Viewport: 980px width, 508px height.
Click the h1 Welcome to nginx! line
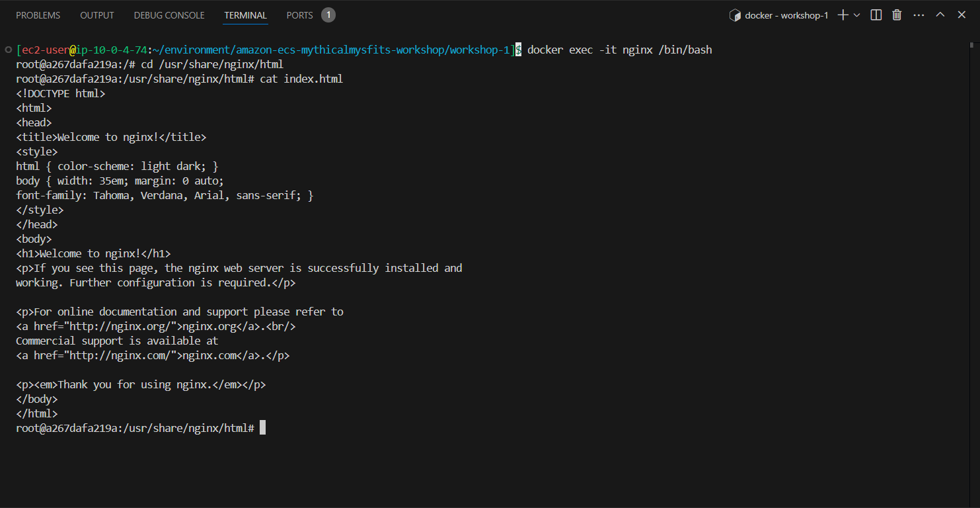click(x=93, y=253)
